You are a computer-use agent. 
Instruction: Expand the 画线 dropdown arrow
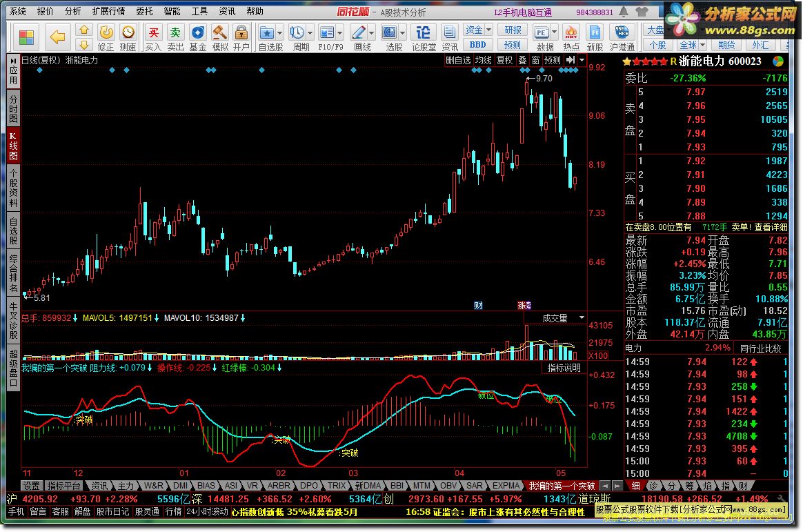[371, 32]
